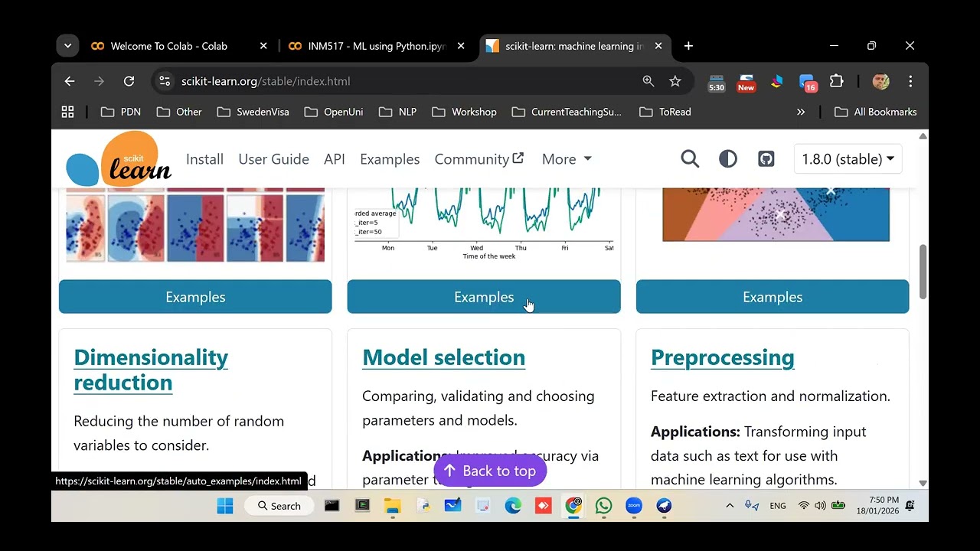Open the User Guide nav item

pos(273,159)
